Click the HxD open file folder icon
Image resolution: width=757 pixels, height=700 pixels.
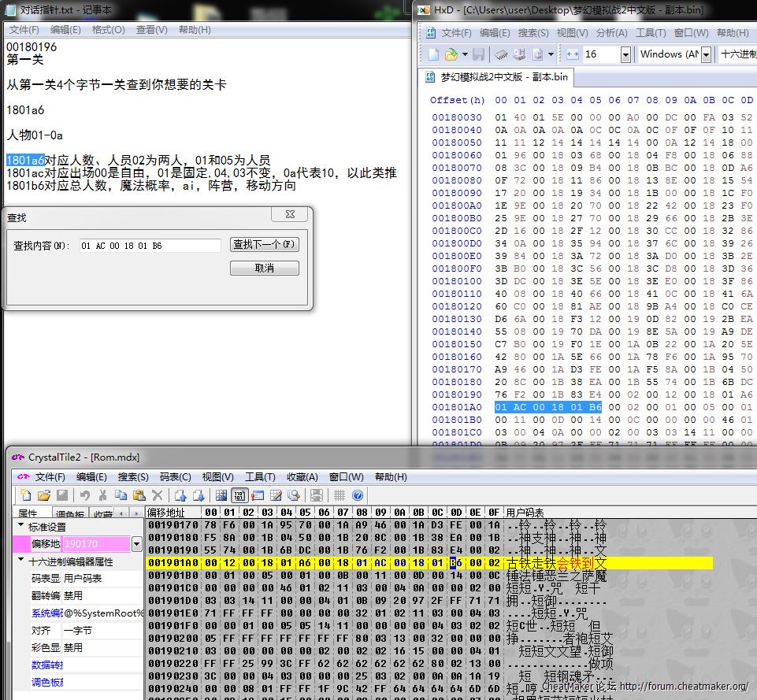click(x=451, y=54)
